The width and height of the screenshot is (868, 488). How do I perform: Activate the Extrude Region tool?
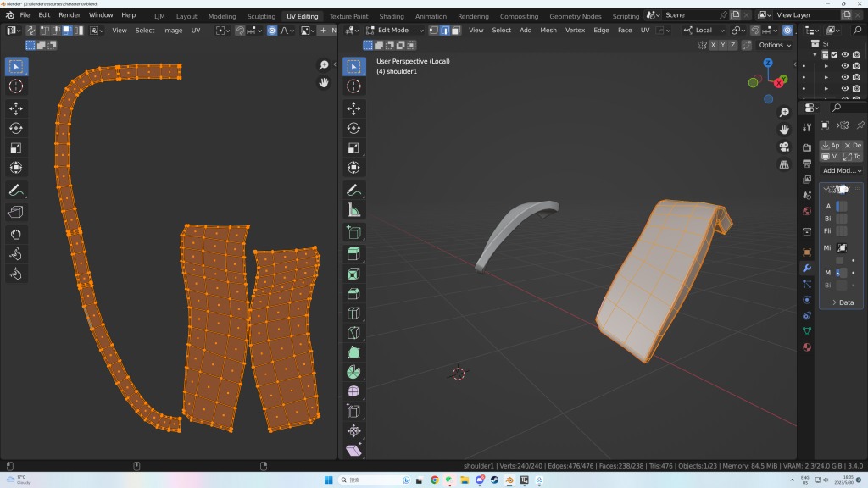(x=353, y=254)
